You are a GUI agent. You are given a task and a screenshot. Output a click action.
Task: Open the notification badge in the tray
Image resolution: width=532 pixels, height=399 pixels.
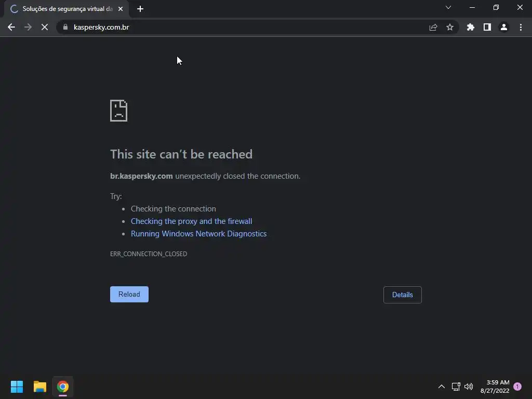point(517,386)
